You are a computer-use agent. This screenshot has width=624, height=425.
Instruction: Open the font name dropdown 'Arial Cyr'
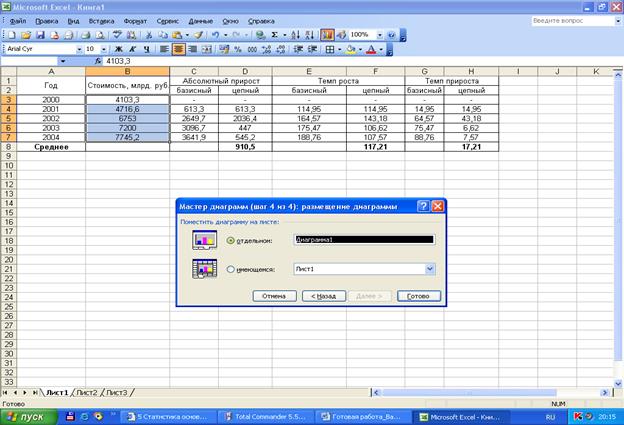77,48
